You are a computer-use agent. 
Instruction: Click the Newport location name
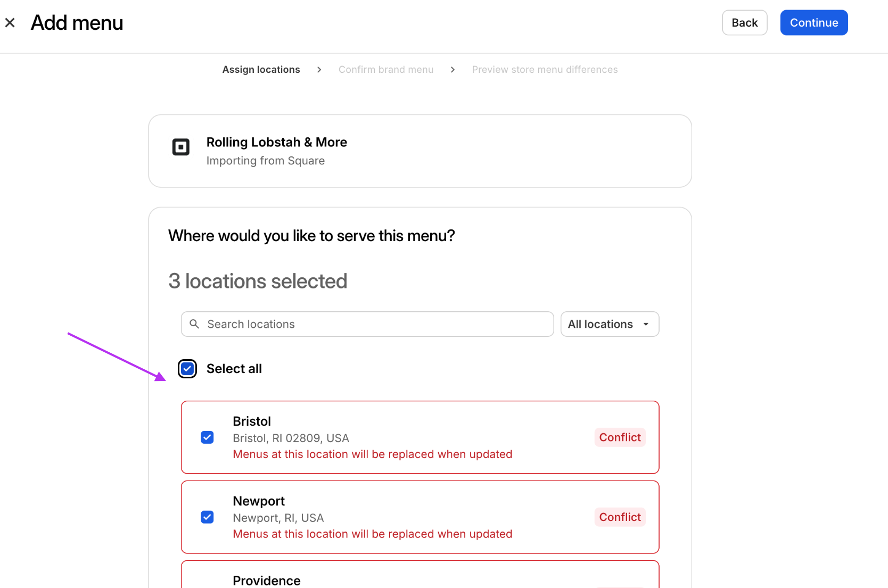pyautogui.click(x=259, y=501)
